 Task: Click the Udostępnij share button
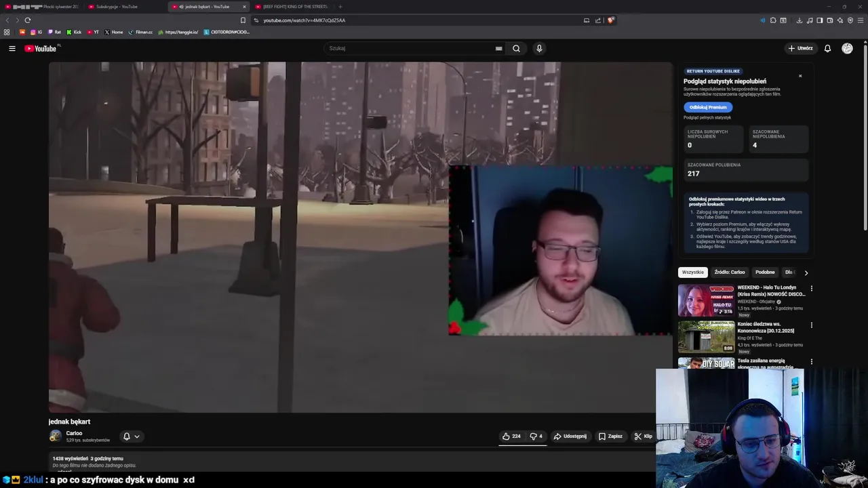point(570,436)
